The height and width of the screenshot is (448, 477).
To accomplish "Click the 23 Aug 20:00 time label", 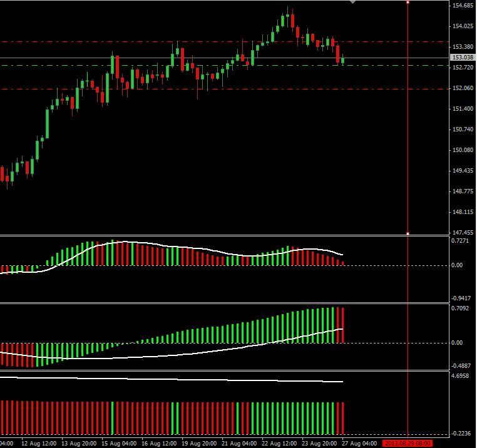I will (x=319, y=444).
